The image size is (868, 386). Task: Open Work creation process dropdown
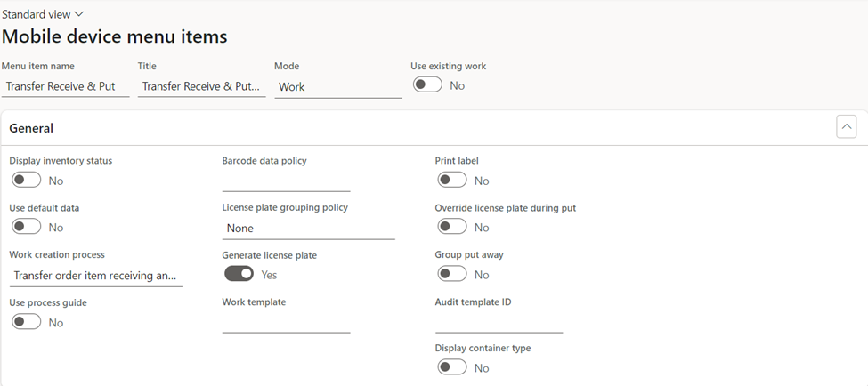coord(96,276)
